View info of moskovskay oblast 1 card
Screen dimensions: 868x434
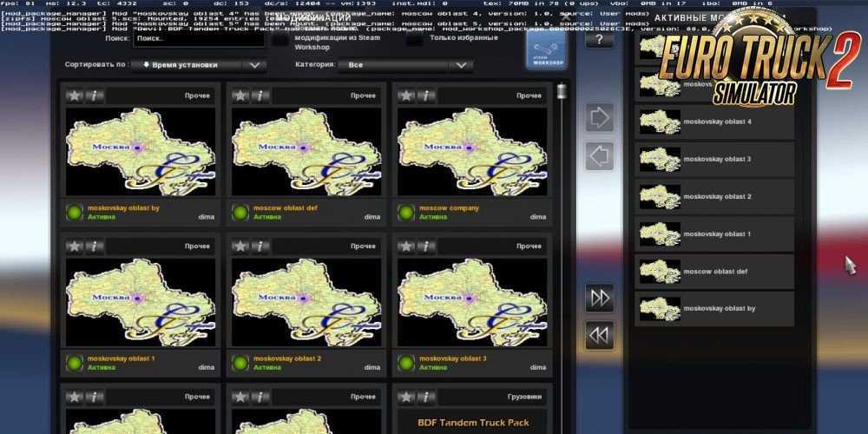[x=95, y=247]
